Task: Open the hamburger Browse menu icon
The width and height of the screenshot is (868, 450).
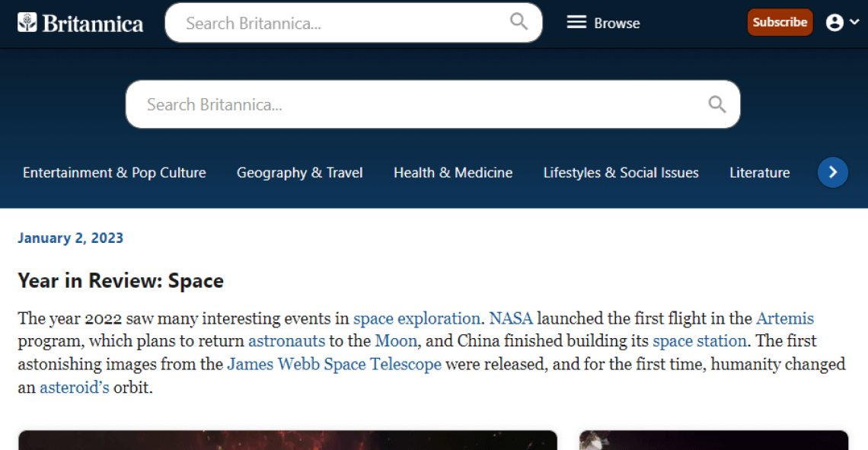Action: [576, 22]
